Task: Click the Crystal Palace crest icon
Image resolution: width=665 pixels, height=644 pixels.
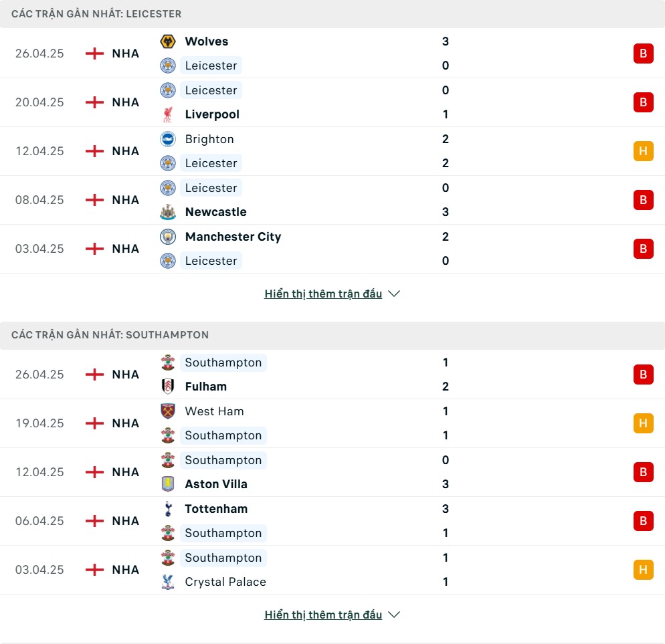Action: pyautogui.click(x=168, y=582)
